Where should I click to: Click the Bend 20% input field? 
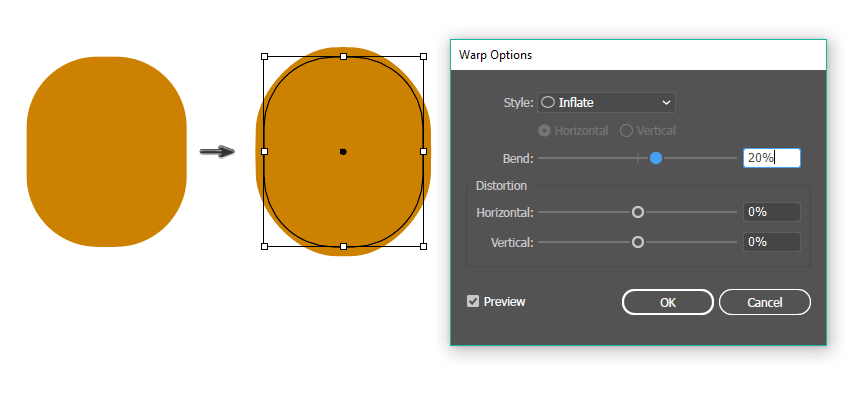click(771, 158)
